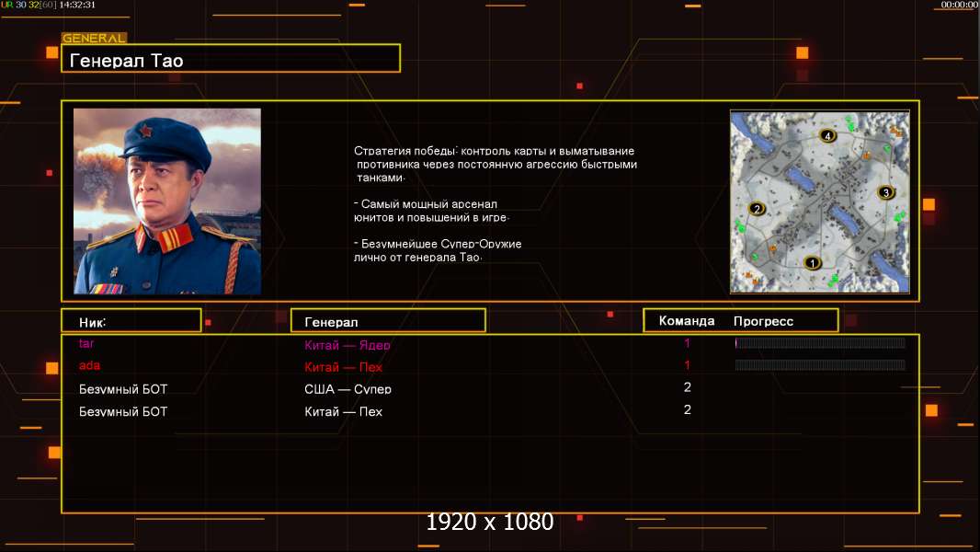The height and width of the screenshot is (552, 980).
Task: Click the 00:00:00 timer at top right
Action: pos(960,5)
